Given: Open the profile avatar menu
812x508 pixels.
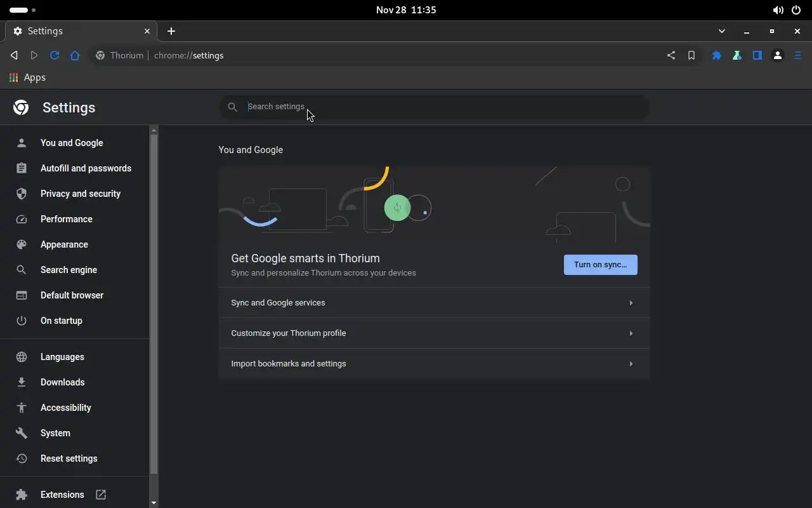Looking at the screenshot, I should pyautogui.click(x=778, y=55).
